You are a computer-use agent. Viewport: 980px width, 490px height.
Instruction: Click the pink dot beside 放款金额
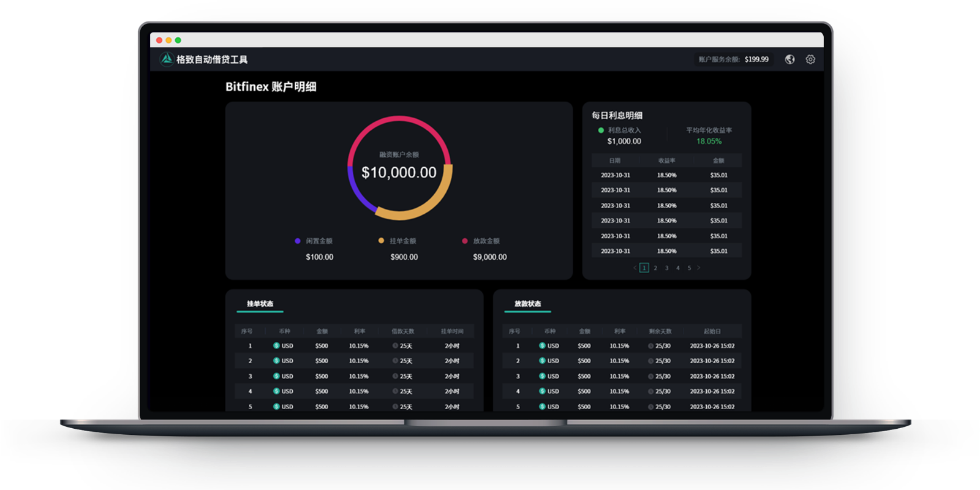coord(465,241)
